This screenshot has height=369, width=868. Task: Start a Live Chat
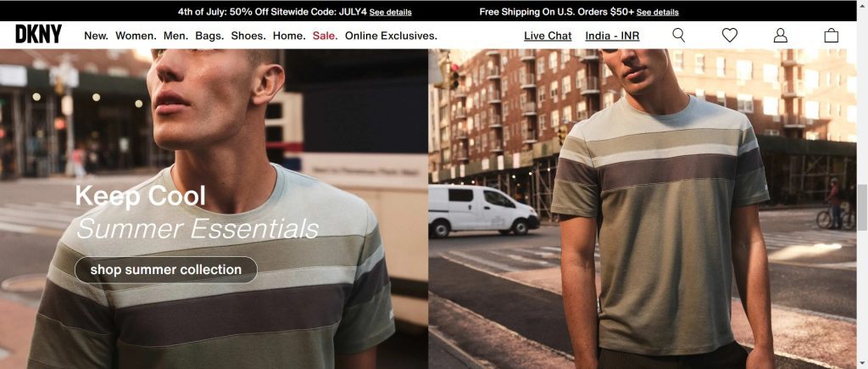(548, 36)
